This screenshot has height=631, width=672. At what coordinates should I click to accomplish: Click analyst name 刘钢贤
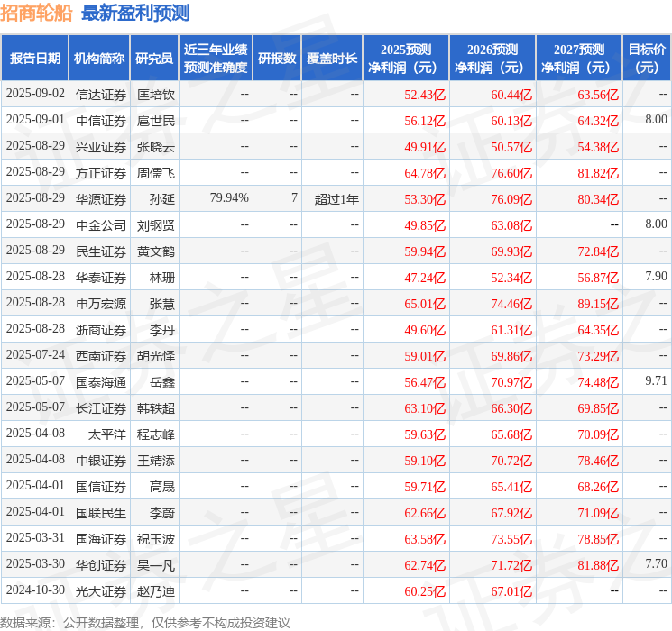pyautogui.click(x=156, y=225)
